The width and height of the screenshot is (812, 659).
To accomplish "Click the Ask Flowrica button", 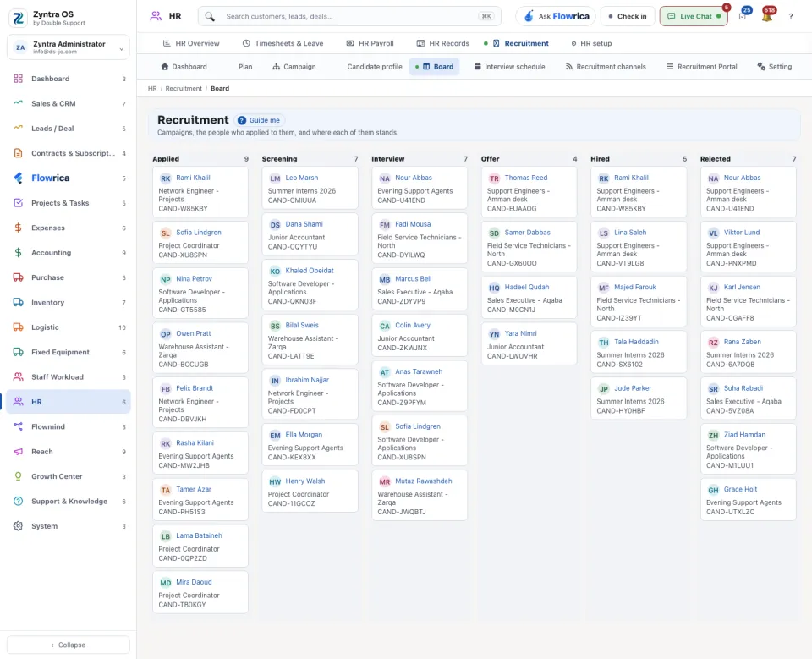I will coord(557,17).
